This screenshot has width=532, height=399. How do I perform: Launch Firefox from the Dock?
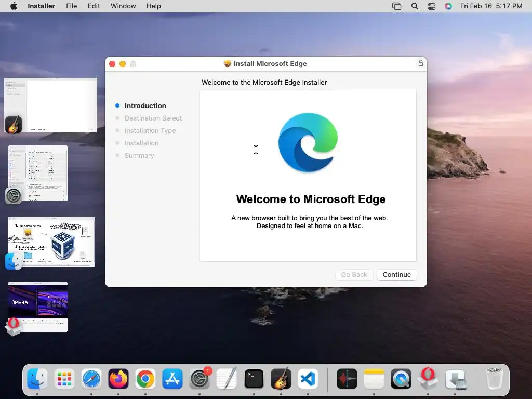click(x=118, y=379)
